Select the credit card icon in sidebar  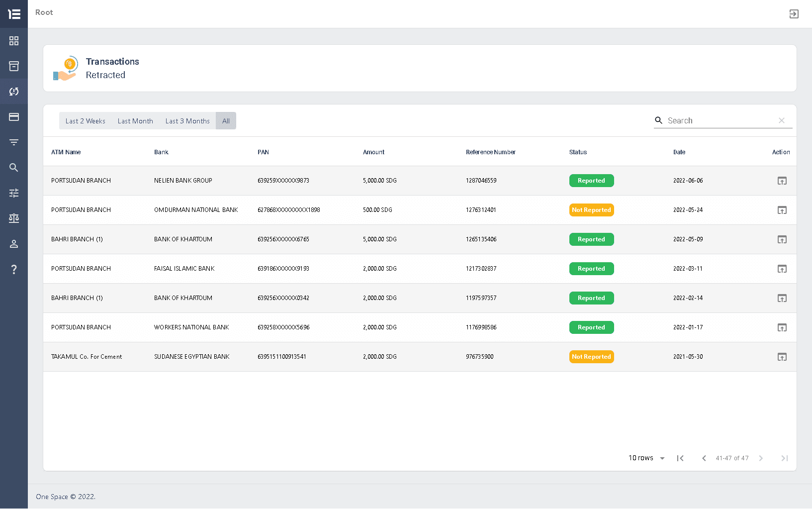point(13,117)
